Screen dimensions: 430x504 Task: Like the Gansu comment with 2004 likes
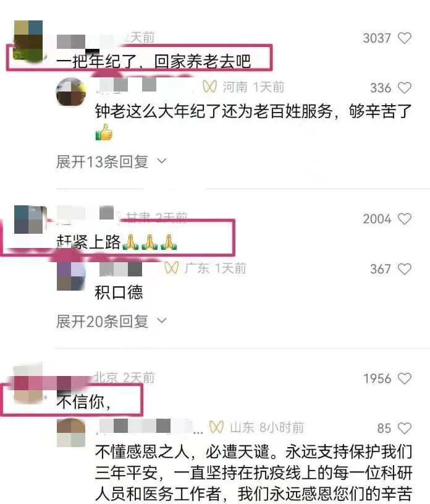click(x=404, y=219)
